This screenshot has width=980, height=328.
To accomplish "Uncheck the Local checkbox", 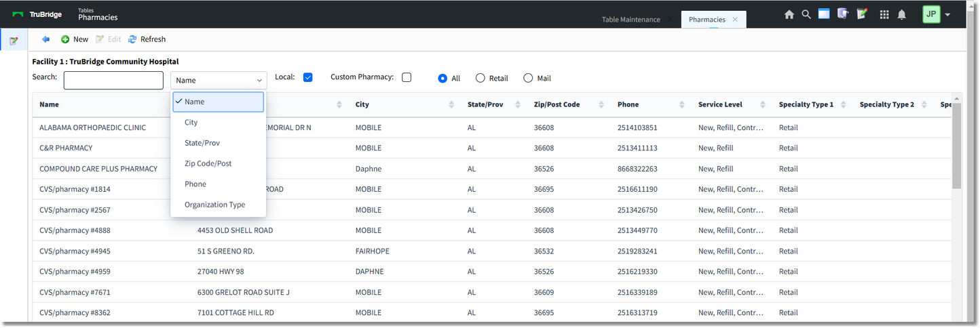I will pyautogui.click(x=307, y=77).
